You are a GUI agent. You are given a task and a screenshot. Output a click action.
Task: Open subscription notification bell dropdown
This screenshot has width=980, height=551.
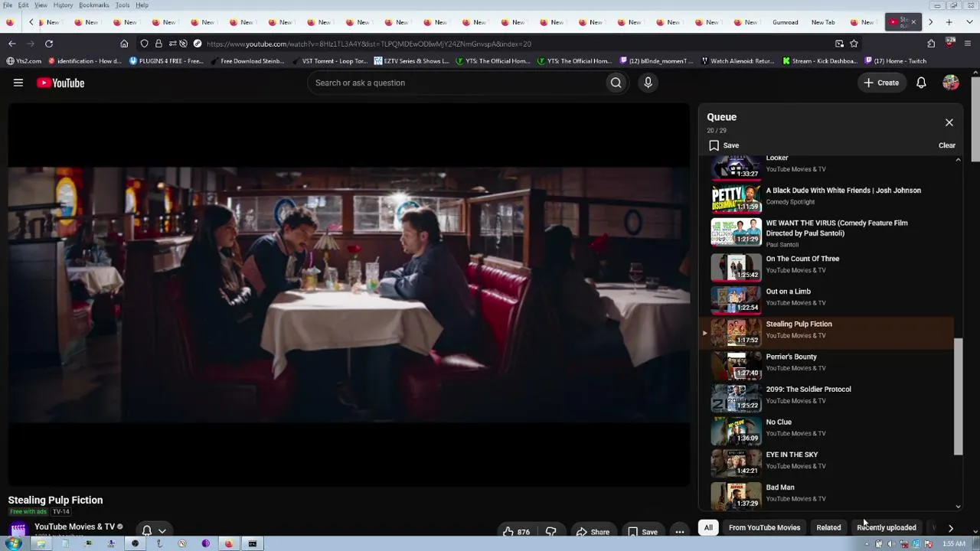click(154, 530)
